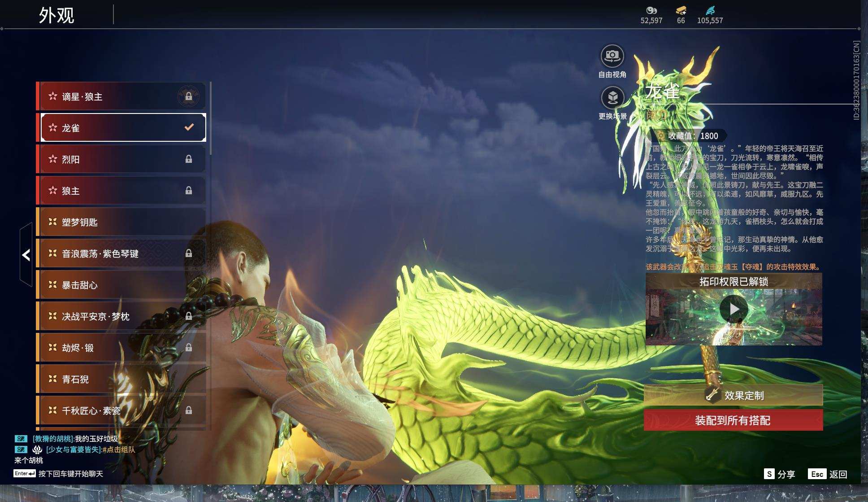868x502 pixels.
Task: Play the 拓印权限已解锁 preview video
Action: point(733,309)
